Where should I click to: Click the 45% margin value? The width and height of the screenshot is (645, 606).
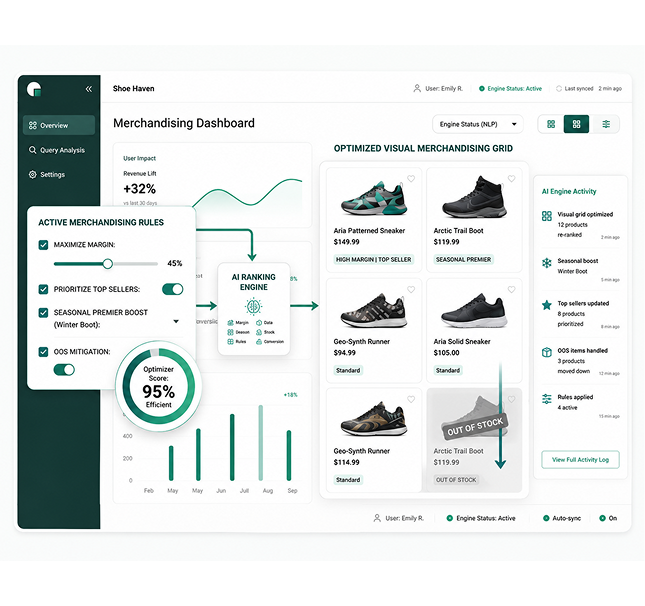point(174,263)
